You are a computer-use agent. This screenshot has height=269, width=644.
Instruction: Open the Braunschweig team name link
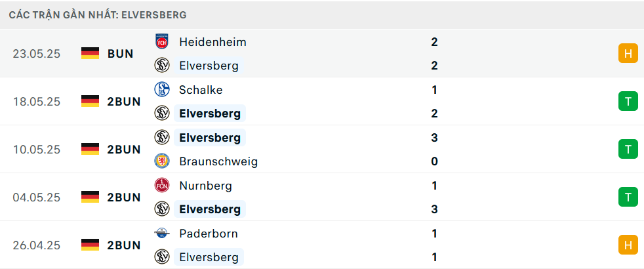coord(218,161)
